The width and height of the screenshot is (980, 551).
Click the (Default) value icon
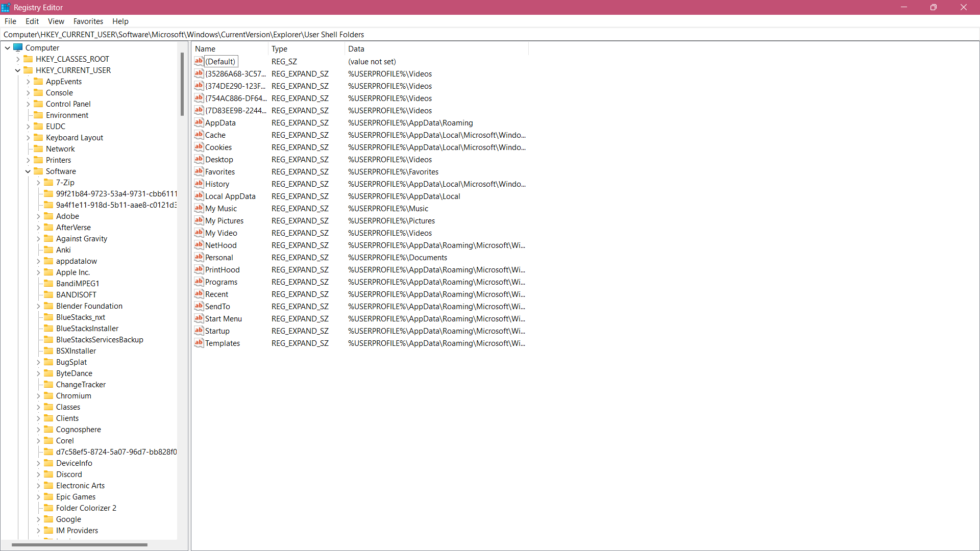click(199, 61)
